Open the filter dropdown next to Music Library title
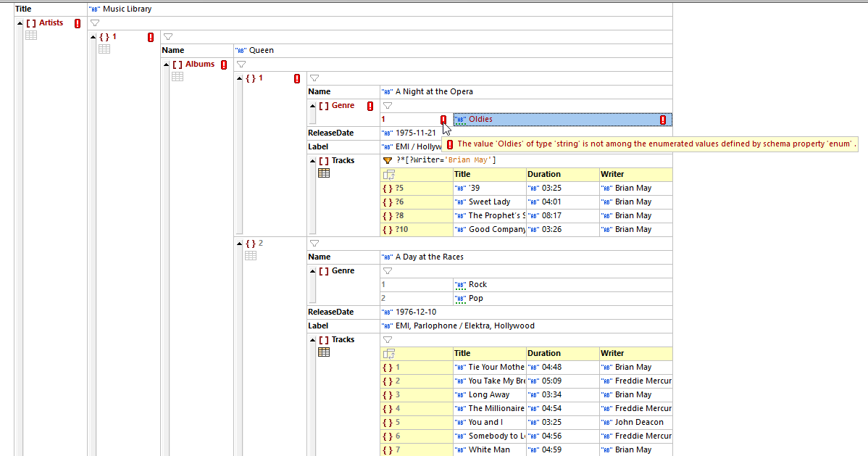The image size is (868, 456). tap(93, 22)
